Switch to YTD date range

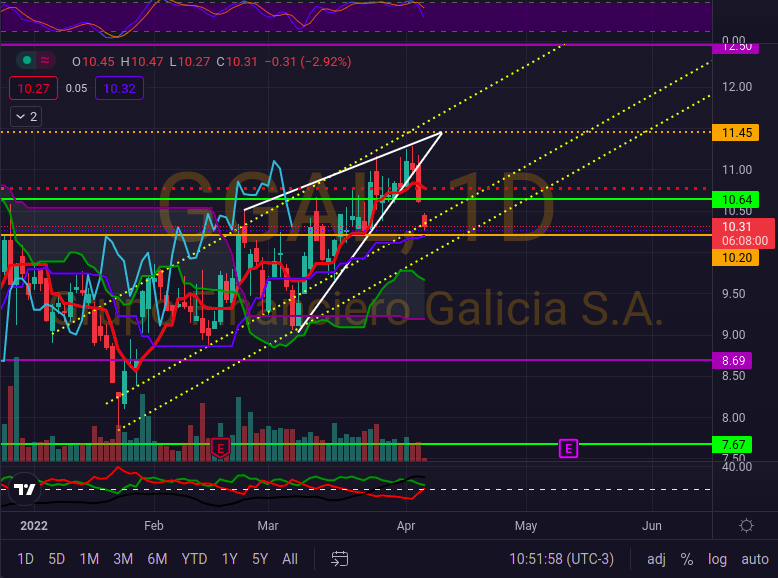coord(195,558)
